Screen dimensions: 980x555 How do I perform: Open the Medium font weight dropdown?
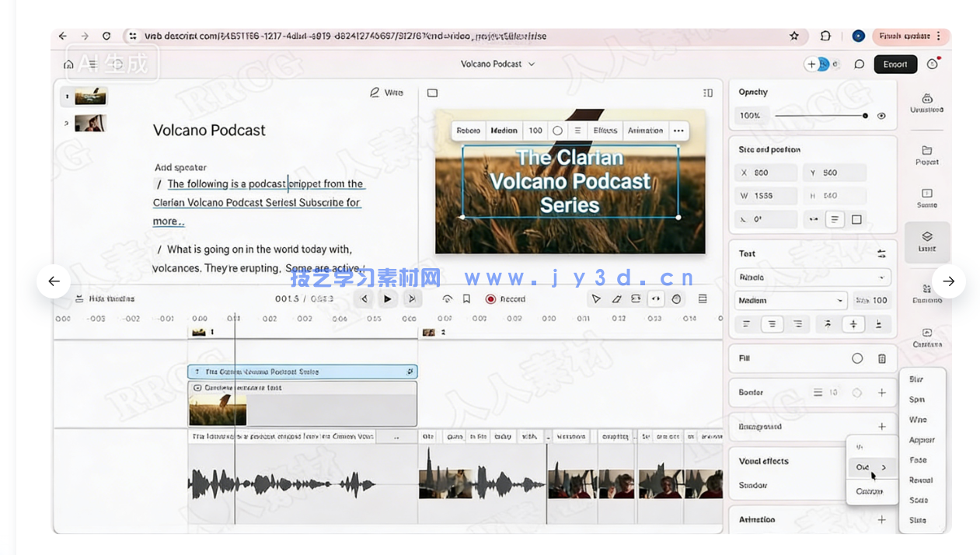pyautogui.click(x=790, y=300)
